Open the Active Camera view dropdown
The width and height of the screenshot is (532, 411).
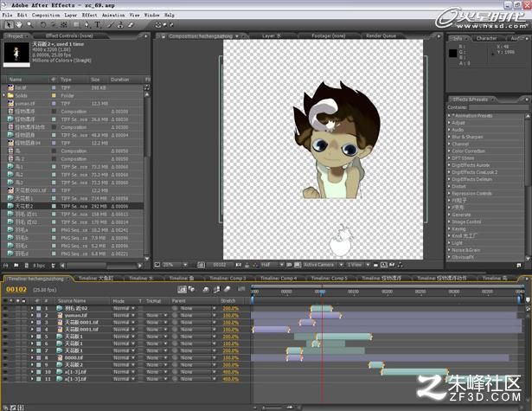pyautogui.click(x=324, y=265)
